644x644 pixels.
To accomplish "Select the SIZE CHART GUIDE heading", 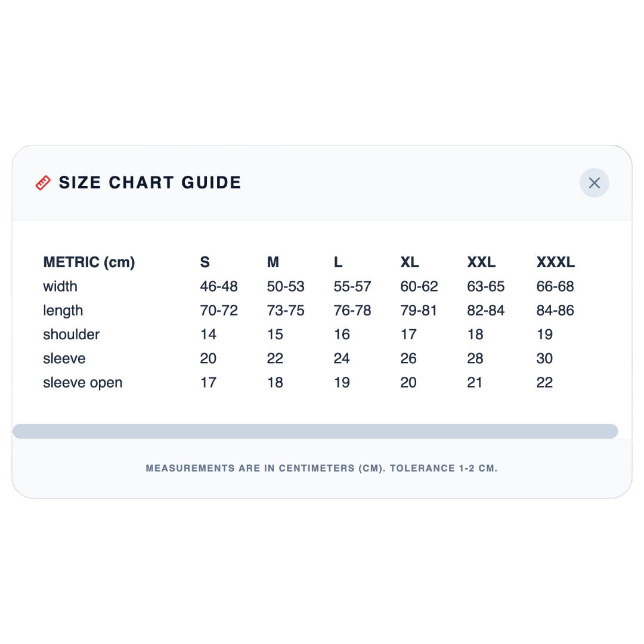I will point(150,183).
